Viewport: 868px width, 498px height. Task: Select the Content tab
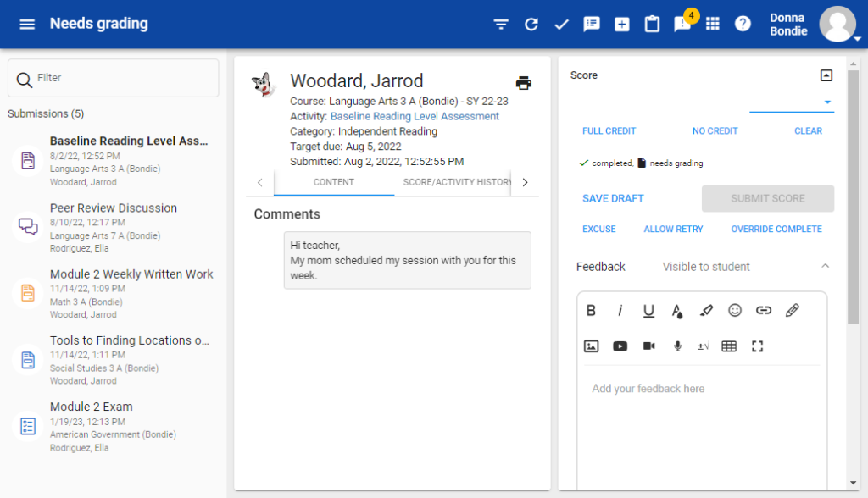[x=334, y=182]
